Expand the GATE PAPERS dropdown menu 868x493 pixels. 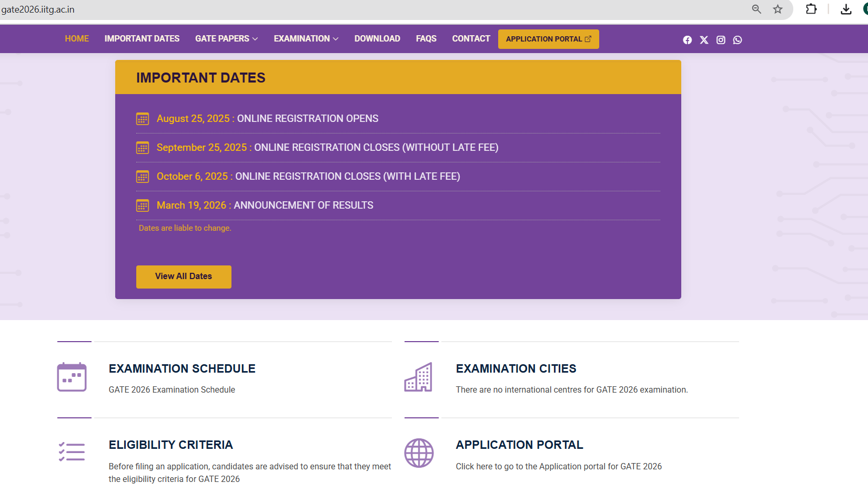(226, 39)
